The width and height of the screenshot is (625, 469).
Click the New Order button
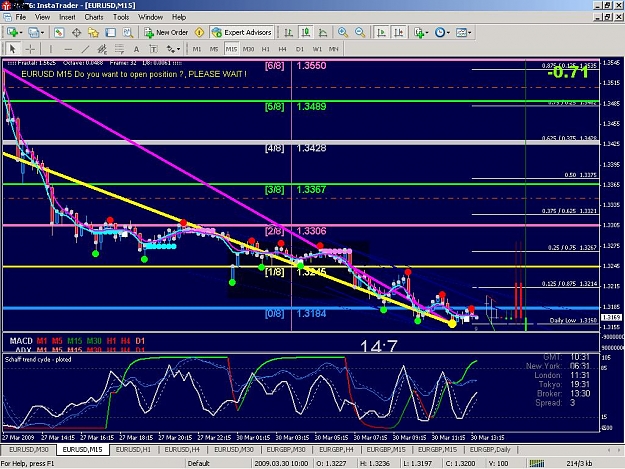click(166, 33)
